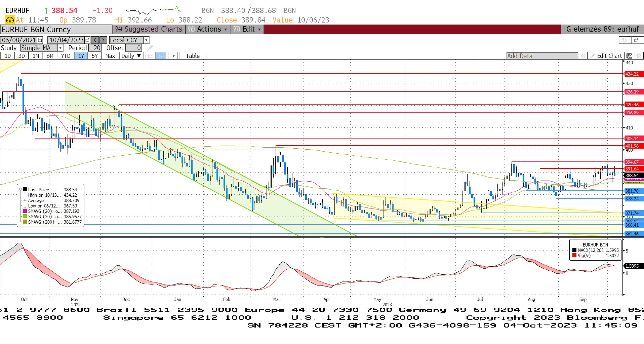
Task: Collapse the Last Price legend tree
Action: [21, 190]
